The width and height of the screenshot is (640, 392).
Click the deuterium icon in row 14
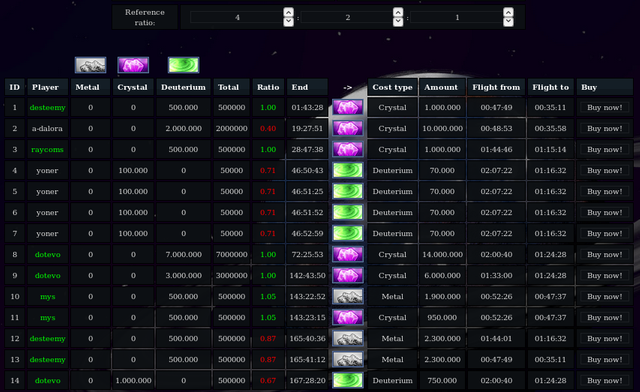[x=347, y=381]
